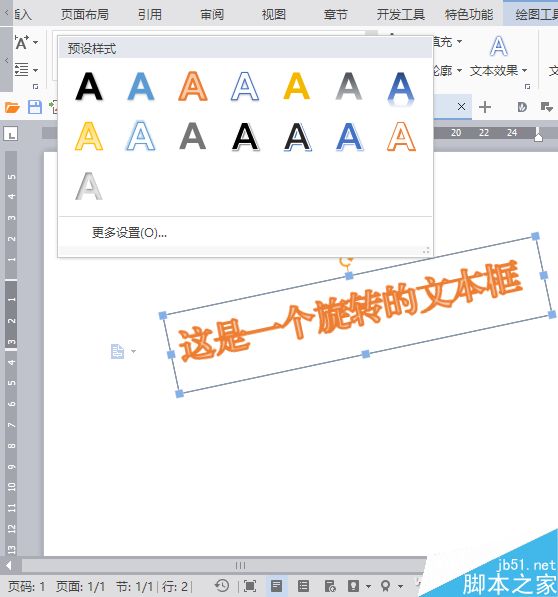Open the font size increase dropdown arrow
This screenshot has width=558, height=597.
[35, 42]
